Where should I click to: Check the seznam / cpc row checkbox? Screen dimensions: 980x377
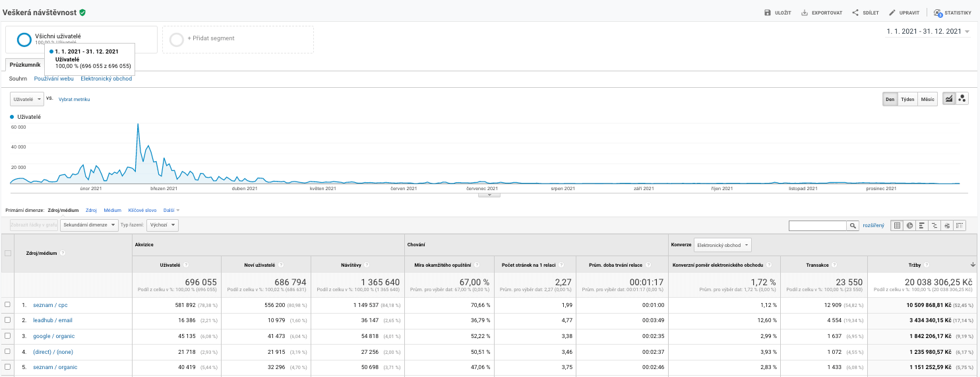8,304
